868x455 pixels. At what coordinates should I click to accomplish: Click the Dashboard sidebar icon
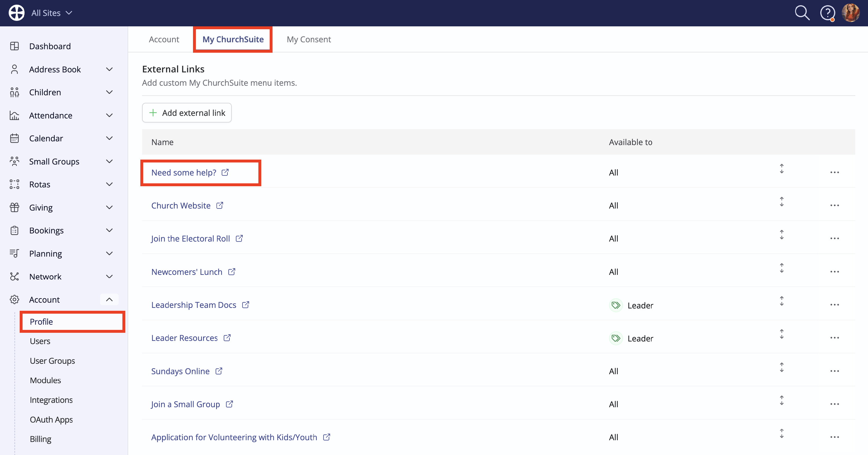(14, 46)
